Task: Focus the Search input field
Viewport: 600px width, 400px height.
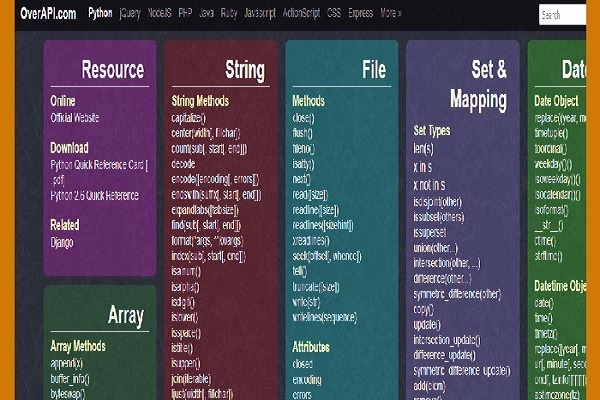Action: 562,15
